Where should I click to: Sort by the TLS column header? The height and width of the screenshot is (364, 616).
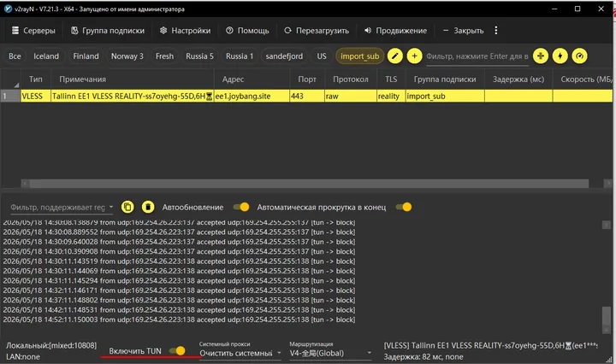391,79
